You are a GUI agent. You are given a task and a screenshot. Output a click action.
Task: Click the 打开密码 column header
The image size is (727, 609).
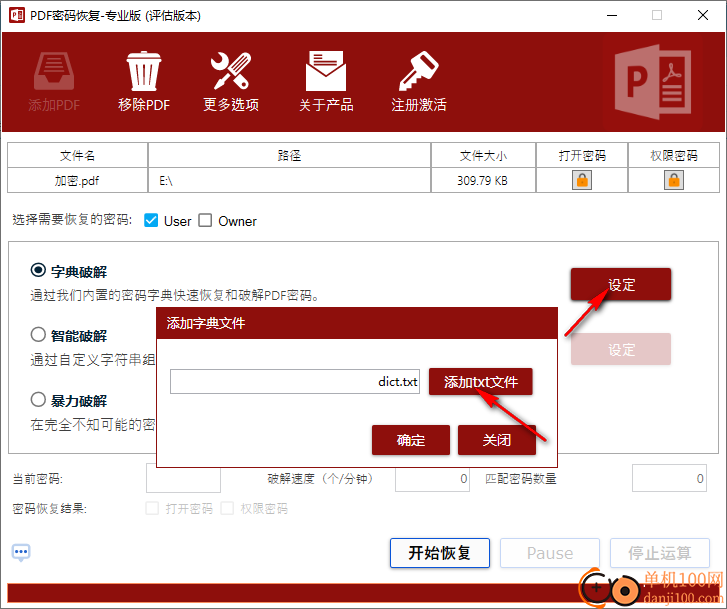(582, 155)
